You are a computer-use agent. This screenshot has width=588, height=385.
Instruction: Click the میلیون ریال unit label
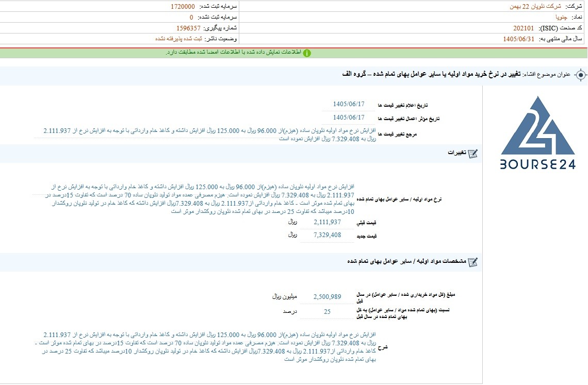(x=284, y=296)
